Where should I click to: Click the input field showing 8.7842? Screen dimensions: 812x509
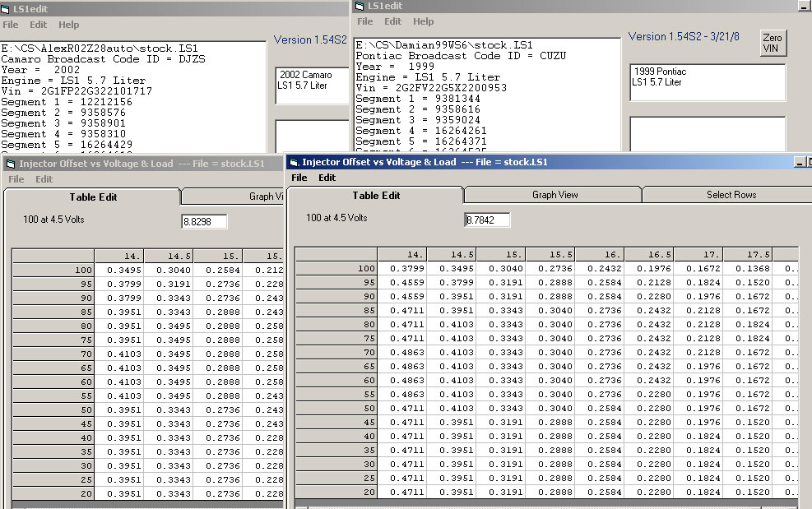[487, 220]
